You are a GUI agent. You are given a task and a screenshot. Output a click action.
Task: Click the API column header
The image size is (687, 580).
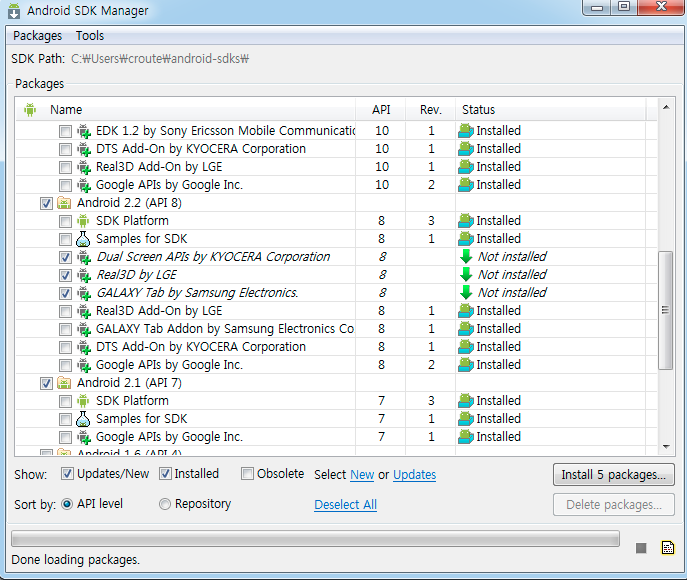(x=381, y=110)
